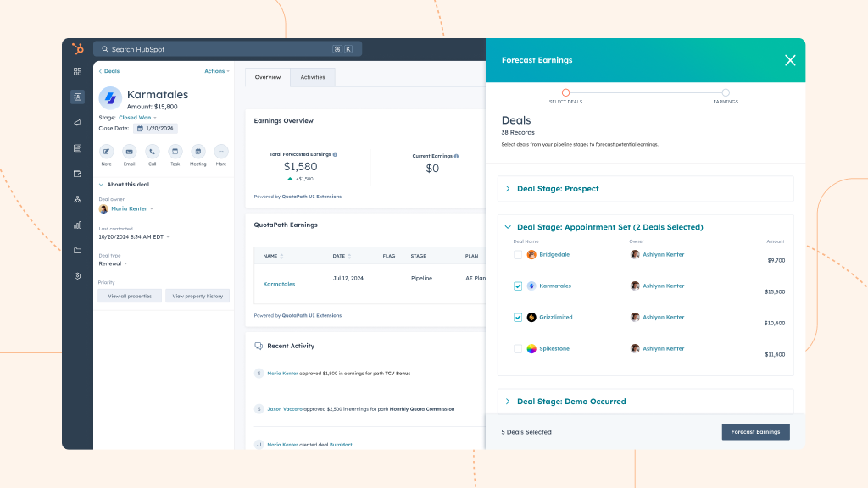This screenshot has height=488, width=868.
Task: Open the Closed Won stage dropdown
Action: [137, 117]
